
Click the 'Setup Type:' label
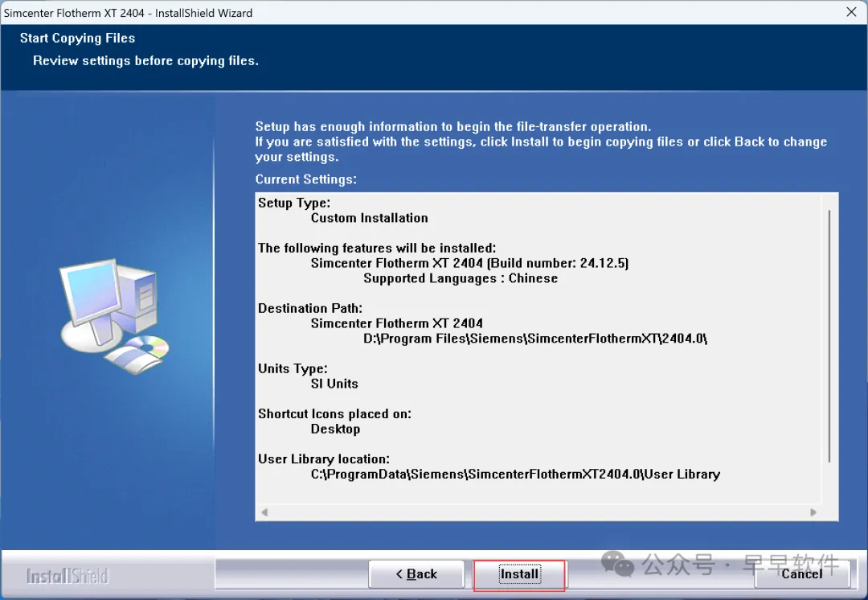click(294, 203)
